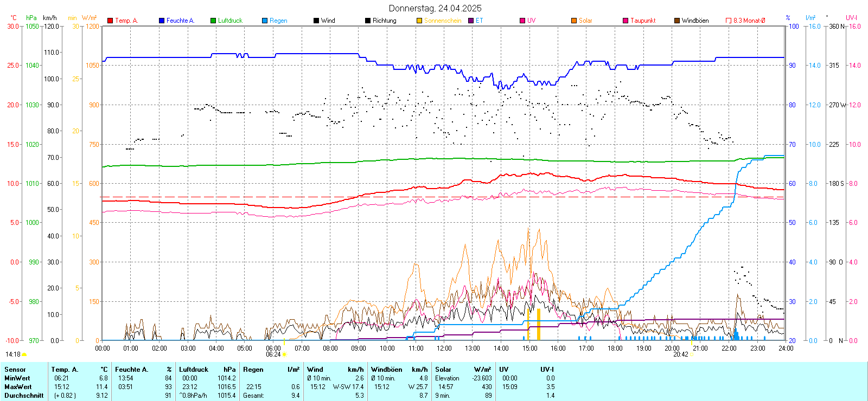This screenshot has height=401, width=868.
Task: Select the MaxWert row label
Action: pos(18,387)
